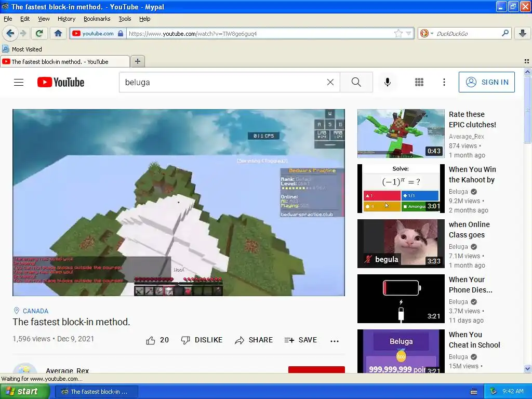532x399 pixels.
Task: Click the Minecraft video player
Action: coord(179,203)
